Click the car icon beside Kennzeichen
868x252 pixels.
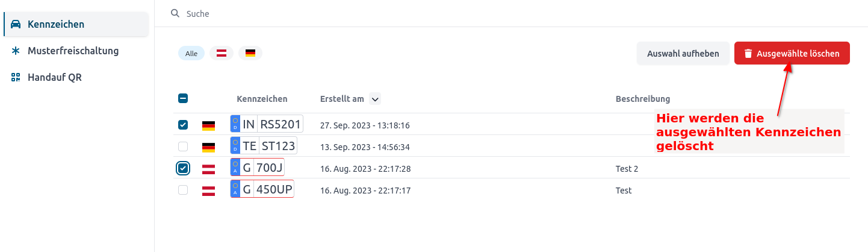[16, 24]
